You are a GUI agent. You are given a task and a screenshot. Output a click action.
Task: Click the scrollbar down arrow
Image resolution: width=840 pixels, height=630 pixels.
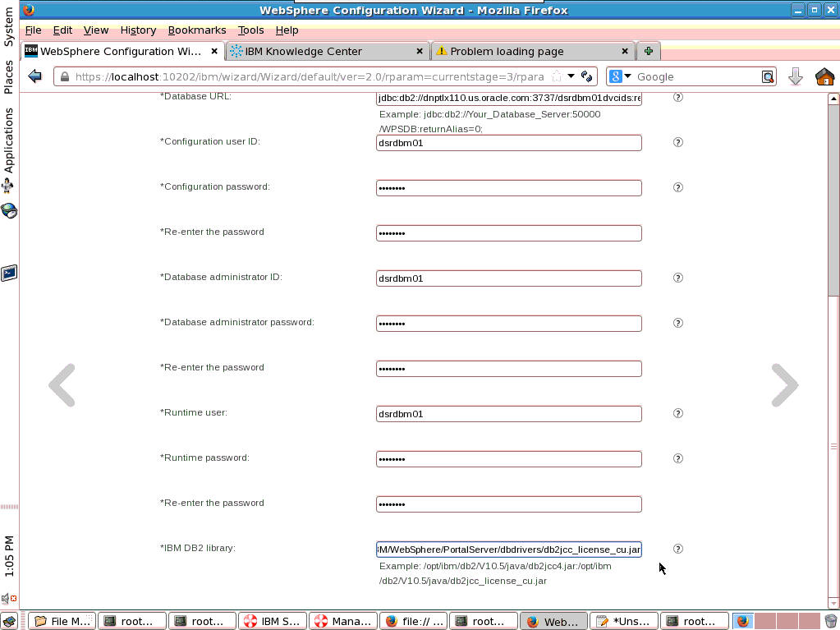pyautogui.click(x=833, y=605)
